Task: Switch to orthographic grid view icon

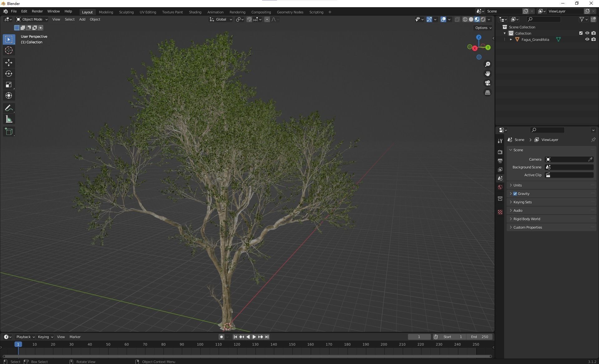Action: [x=488, y=93]
